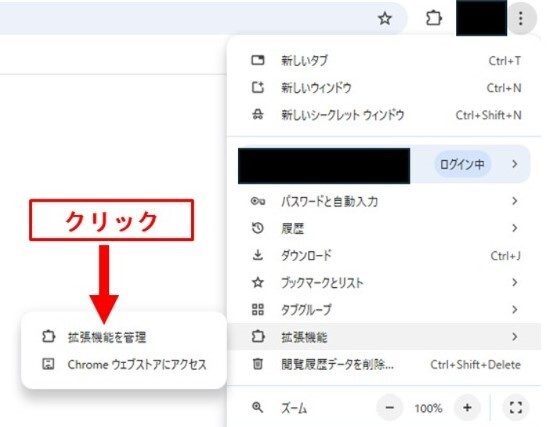This screenshot has height=427, width=560.
Task: Increase zoom with the plus button
Action: 467,407
